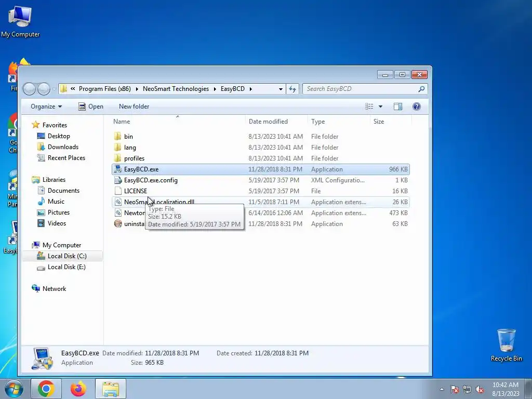Select the profiles folder icon
The image size is (532, 399).
coord(118,158)
